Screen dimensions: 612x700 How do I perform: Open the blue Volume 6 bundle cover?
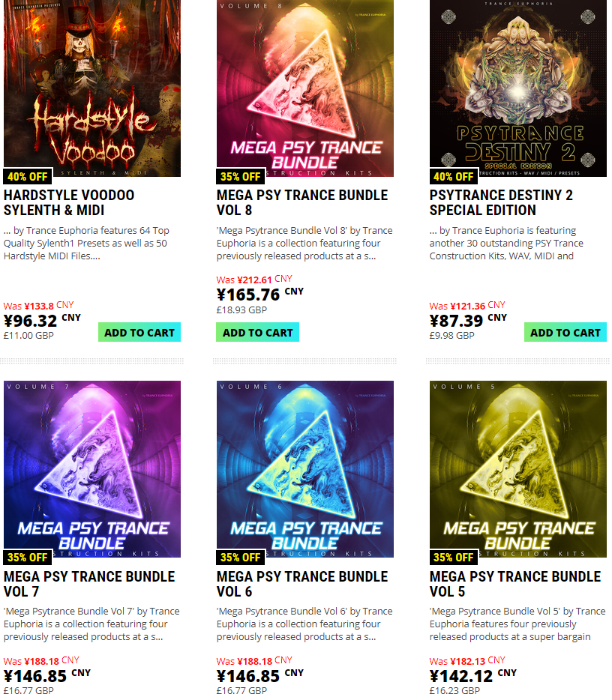[x=305, y=468]
